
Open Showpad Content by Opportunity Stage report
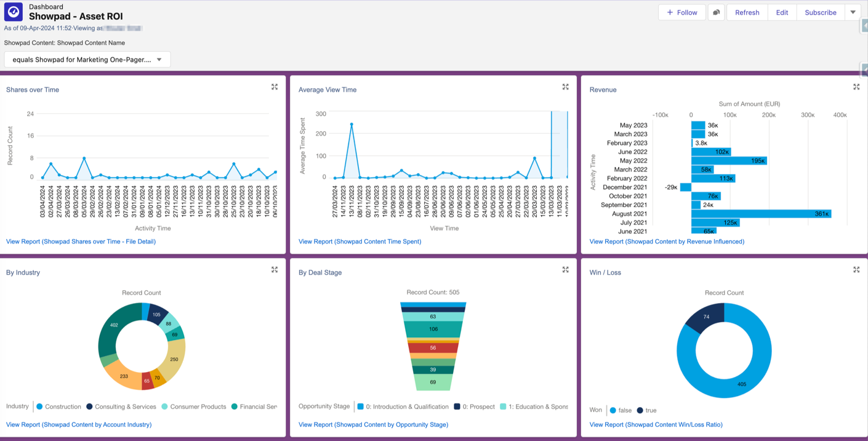pyautogui.click(x=373, y=424)
